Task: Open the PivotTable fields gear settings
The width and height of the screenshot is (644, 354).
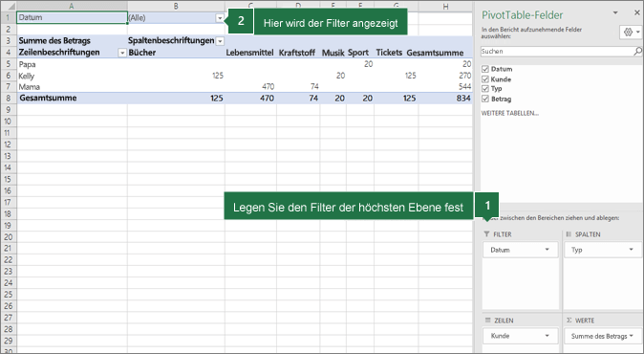Action: coord(632,33)
